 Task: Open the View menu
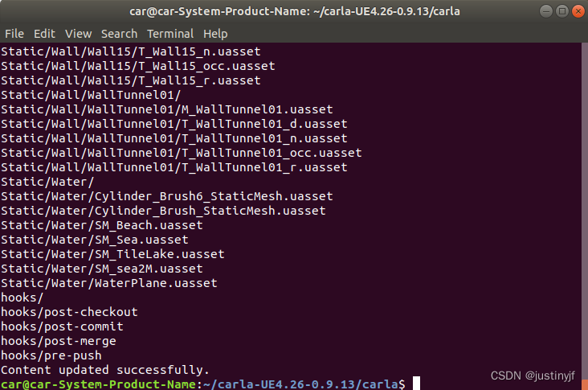(x=79, y=34)
